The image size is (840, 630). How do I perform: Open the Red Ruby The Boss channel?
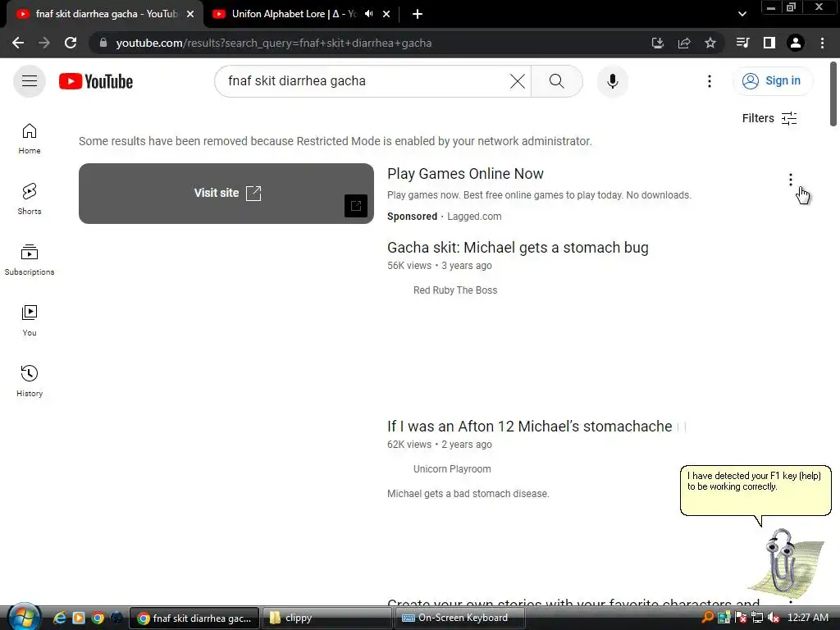click(x=454, y=290)
